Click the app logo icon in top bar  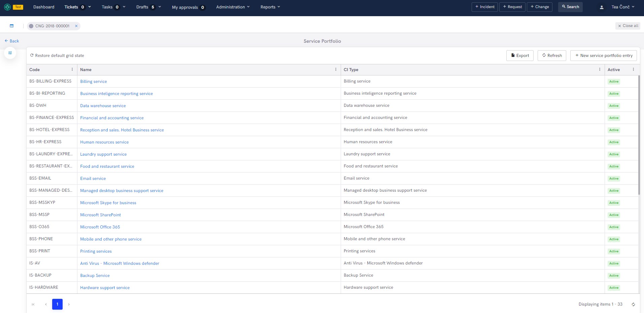(7, 7)
